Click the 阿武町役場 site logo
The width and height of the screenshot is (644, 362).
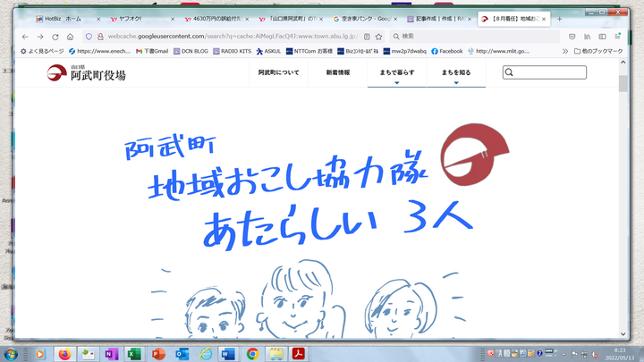87,74
